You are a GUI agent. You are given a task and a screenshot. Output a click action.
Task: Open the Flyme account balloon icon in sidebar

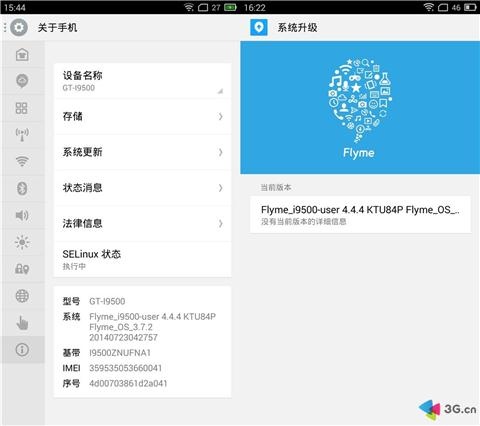pos(22,81)
